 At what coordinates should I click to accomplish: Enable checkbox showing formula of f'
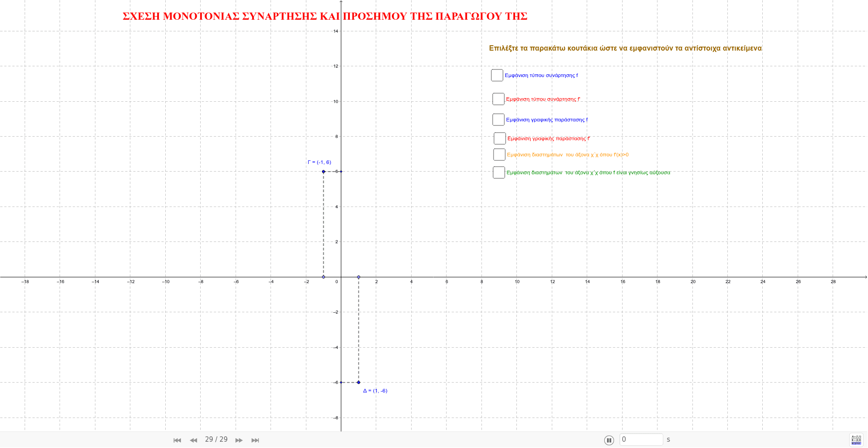[x=498, y=99]
